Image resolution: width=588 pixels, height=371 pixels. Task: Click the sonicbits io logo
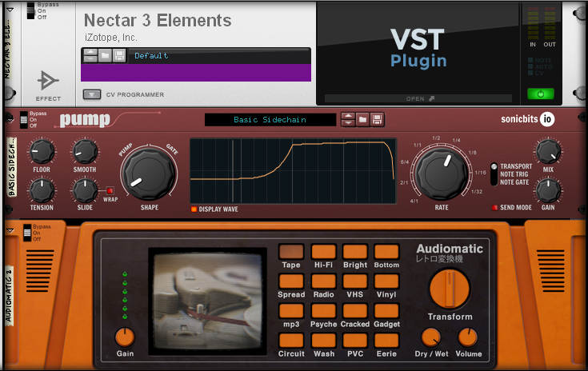coord(528,119)
